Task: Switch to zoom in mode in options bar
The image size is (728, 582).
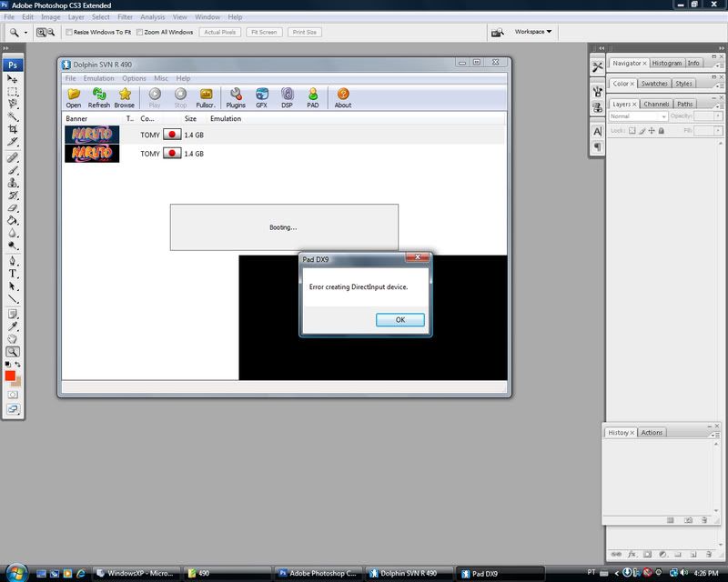Action: point(41,32)
